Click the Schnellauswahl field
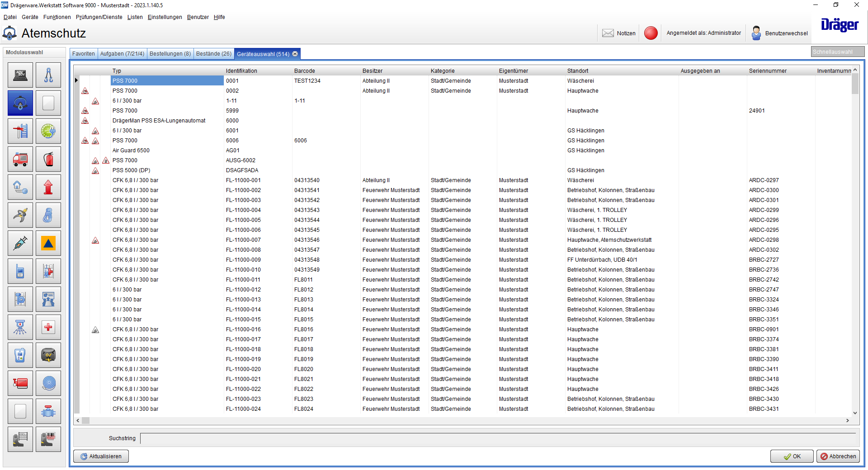The image size is (868, 470). tap(837, 52)
